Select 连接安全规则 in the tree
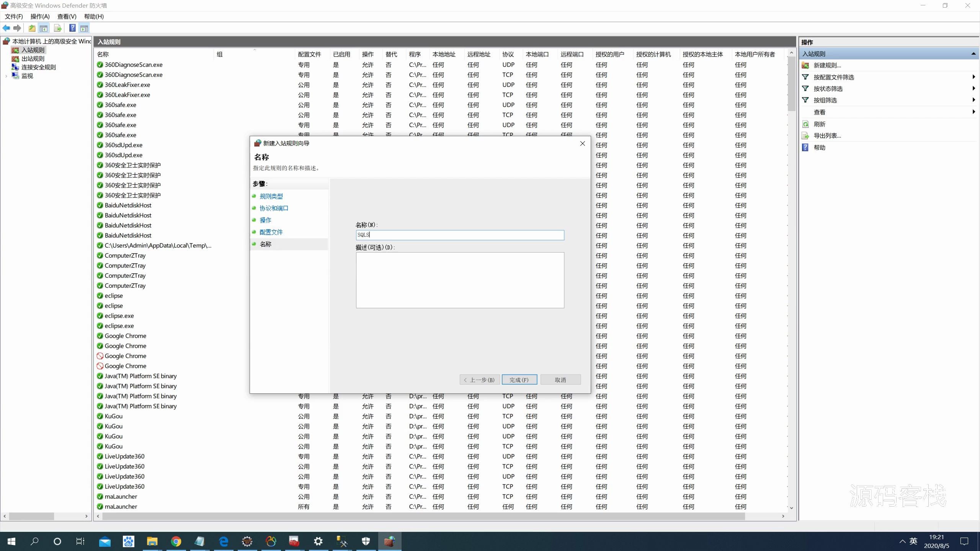 (38, 67)
